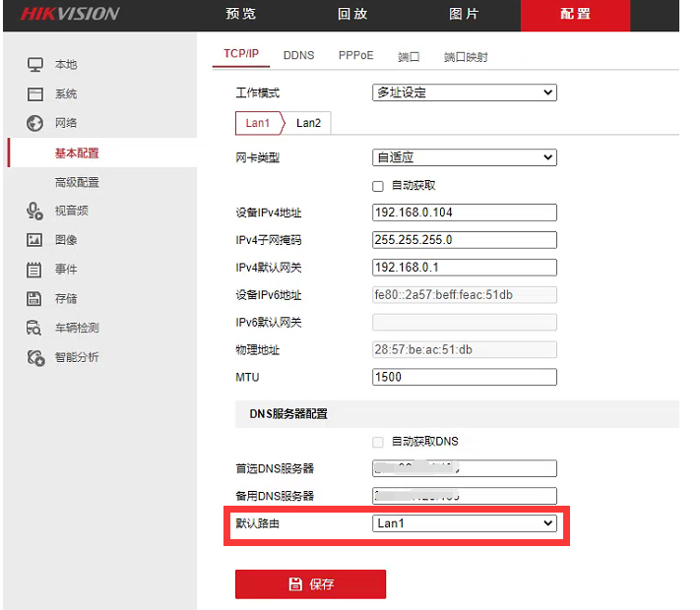700x610 pixels.
Task: Select the 配置 configuration tab
Action: (x=575, y=15)
